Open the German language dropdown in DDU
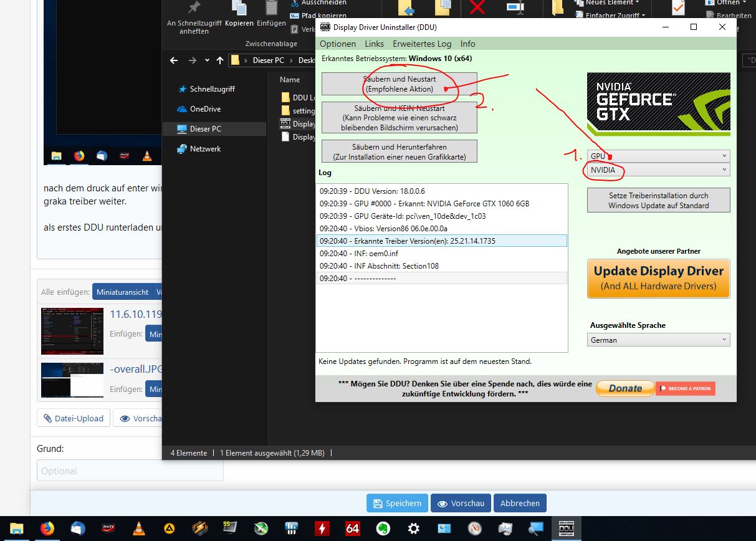This screenshot has height=541, width=756. (x=658, y=340)
